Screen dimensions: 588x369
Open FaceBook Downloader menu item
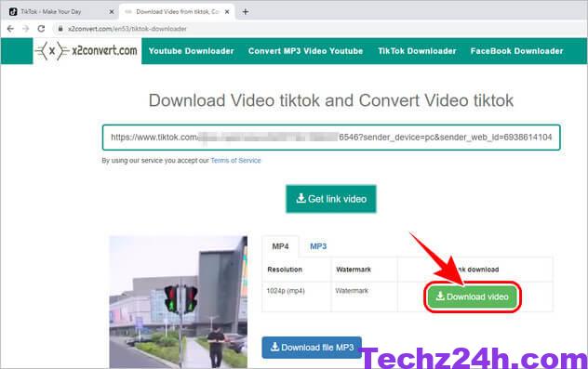[516, 51]
